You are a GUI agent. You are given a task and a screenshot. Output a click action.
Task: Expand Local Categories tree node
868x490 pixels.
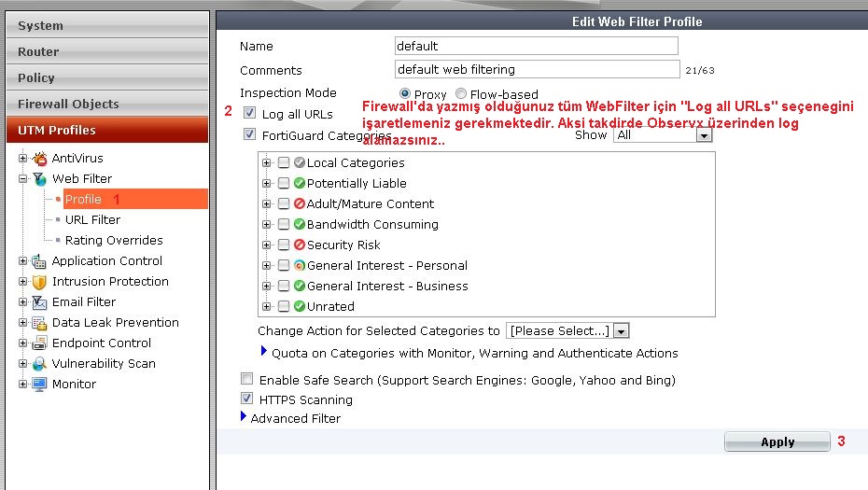tap(266, 162)
